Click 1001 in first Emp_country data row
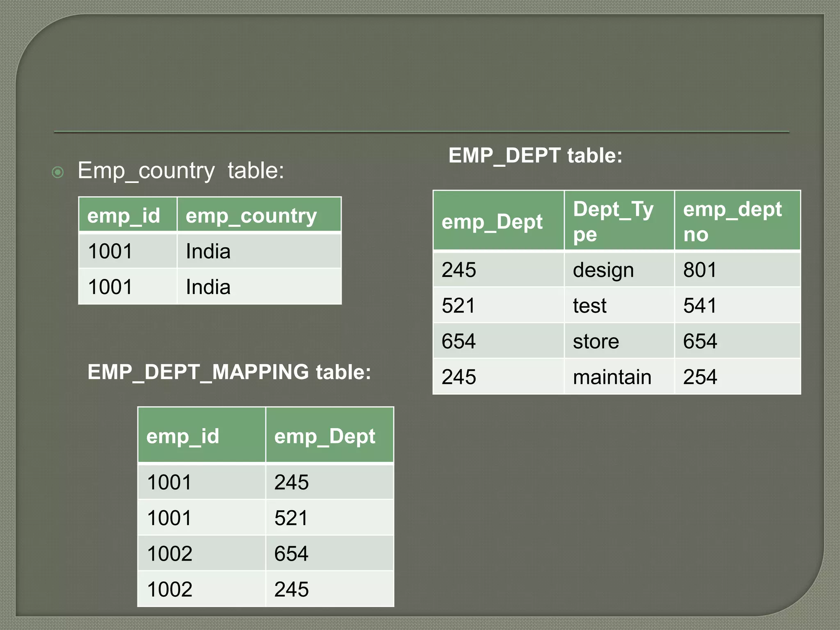Screen dimensions: 840x630 click(x=128, y=251)
